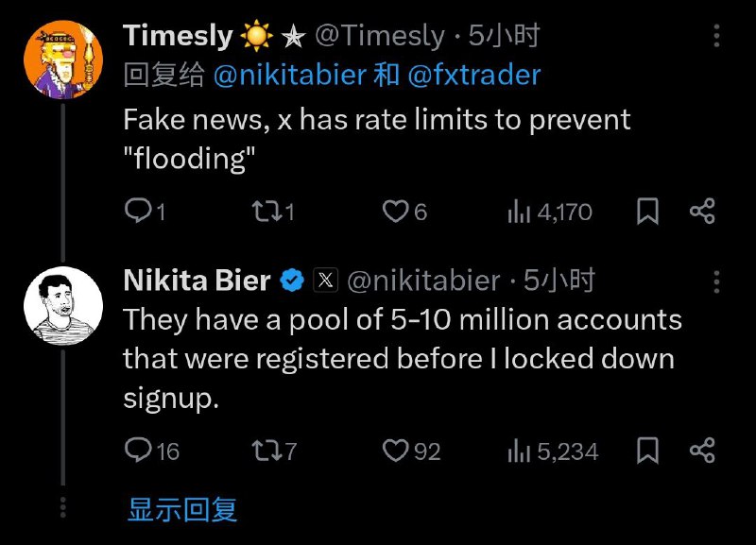This screenshot has height=545, width=756.
Task: Share Timesly's tweet via share icon
Action: (x=704, y=212)
